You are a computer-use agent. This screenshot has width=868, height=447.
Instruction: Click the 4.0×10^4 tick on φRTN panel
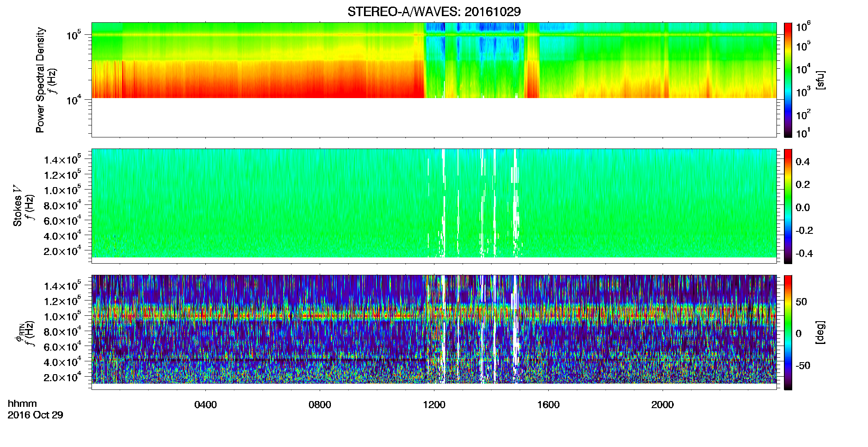(63, 362)
